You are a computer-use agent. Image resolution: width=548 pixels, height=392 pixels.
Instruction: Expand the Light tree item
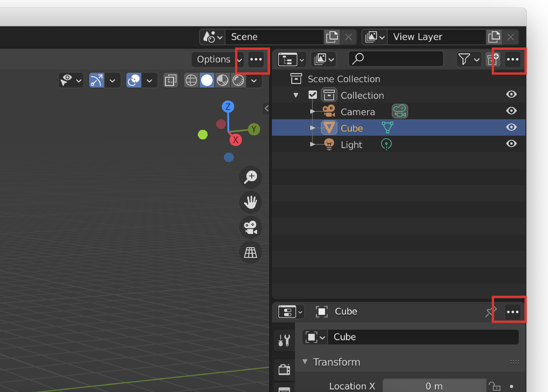(x=312, y=144)
